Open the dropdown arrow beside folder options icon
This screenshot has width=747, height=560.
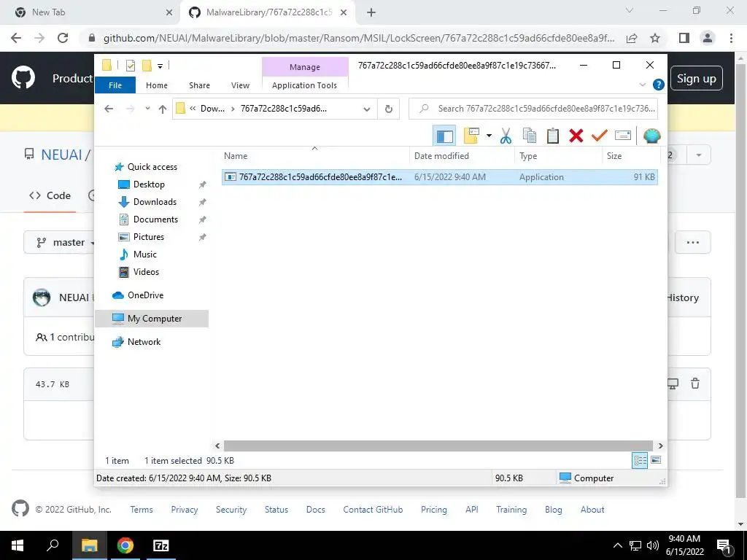click(489, 136)
